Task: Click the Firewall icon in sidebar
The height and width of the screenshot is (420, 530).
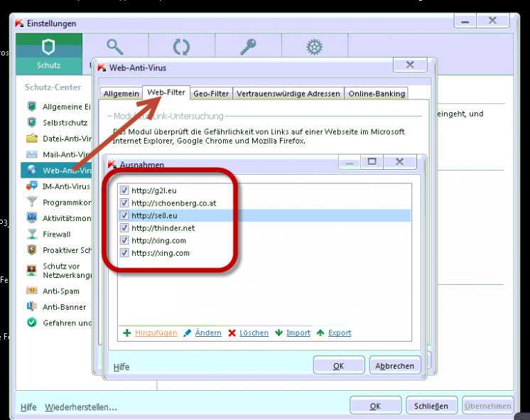Action: coord(32,234)
